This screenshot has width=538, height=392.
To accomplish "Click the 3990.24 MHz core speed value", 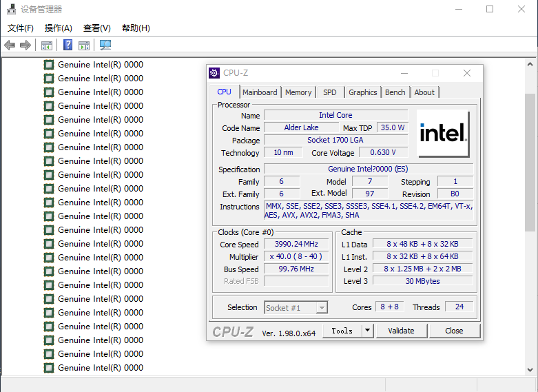I will (x=296, y=244).
